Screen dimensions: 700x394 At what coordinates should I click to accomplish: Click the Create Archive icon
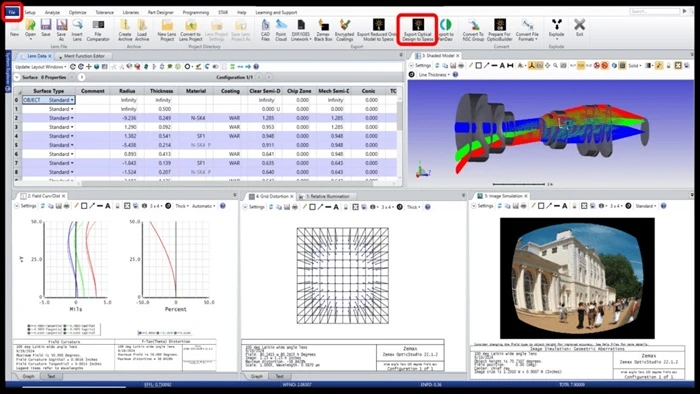tap(125, 29)
